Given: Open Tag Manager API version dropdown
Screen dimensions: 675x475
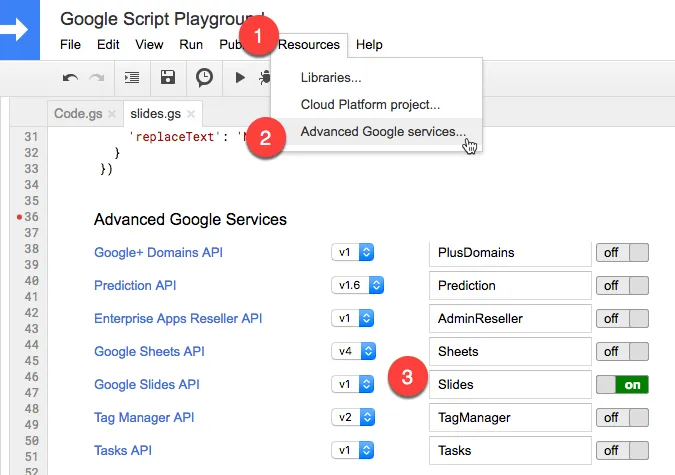Looking at the screenshot, I should [x=352, y=417].
